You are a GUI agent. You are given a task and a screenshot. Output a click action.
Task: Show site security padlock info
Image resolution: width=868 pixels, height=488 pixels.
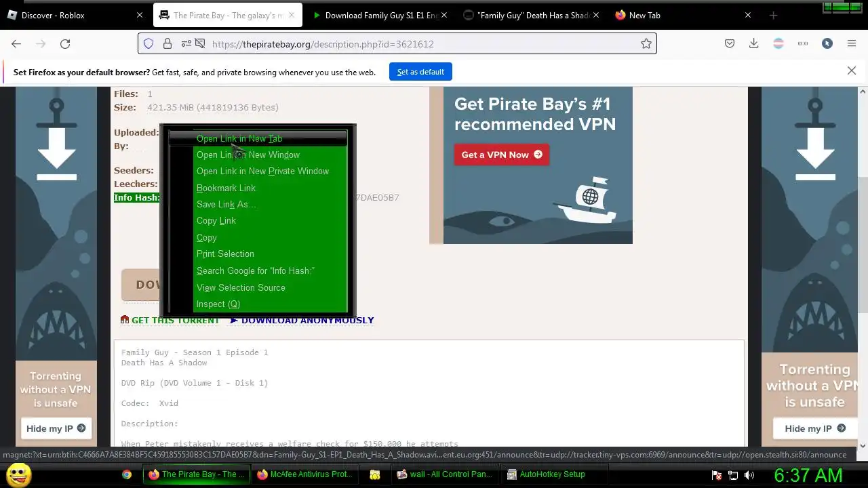click(167, 43)
